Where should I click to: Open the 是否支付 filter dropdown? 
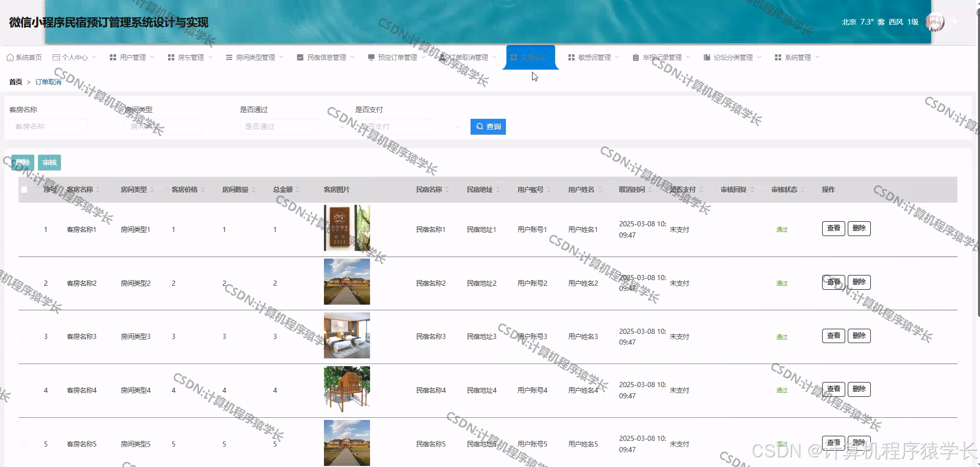(394, 126)
